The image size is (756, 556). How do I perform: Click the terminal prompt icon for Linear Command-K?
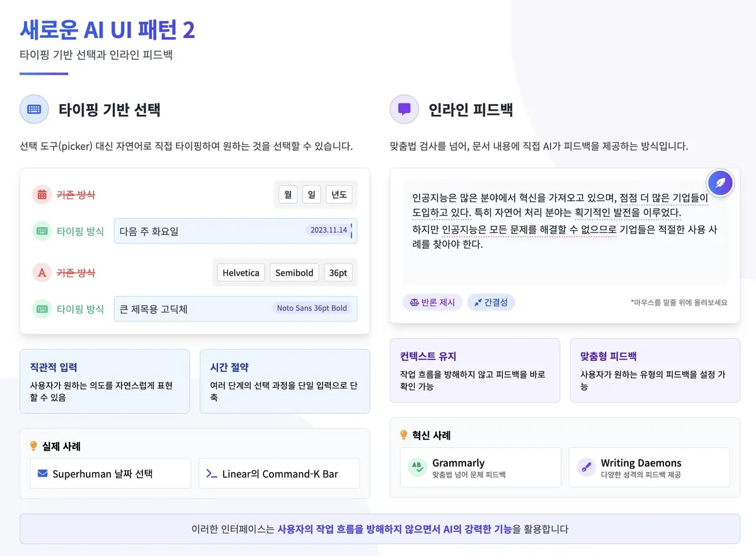pyautogui.click(x=212, y=473)
